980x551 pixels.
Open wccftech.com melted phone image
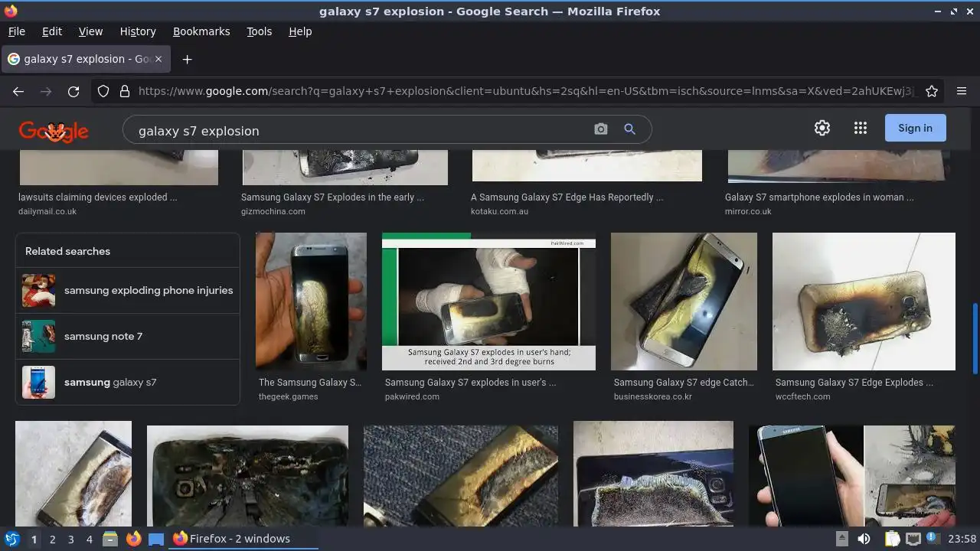tap(864, 302)
